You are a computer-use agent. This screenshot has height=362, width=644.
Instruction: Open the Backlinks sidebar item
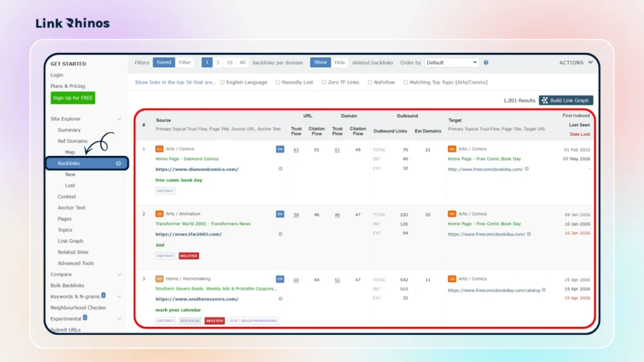87,163
